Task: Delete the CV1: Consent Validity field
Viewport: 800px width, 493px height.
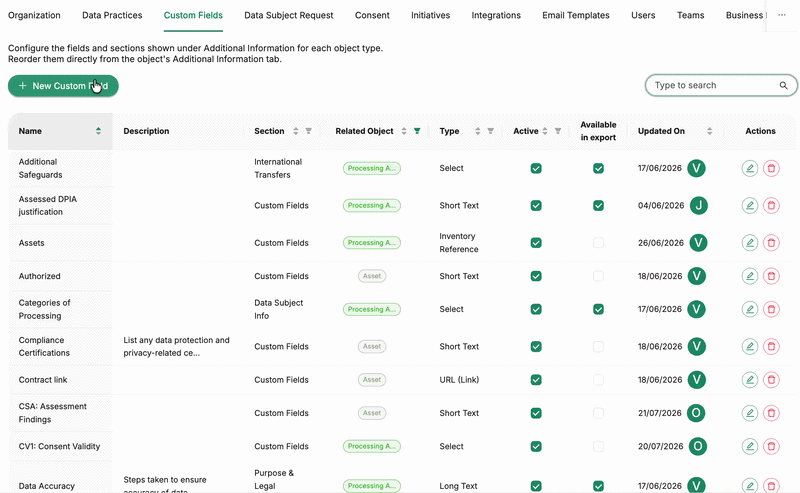Action: click(771, 446)
